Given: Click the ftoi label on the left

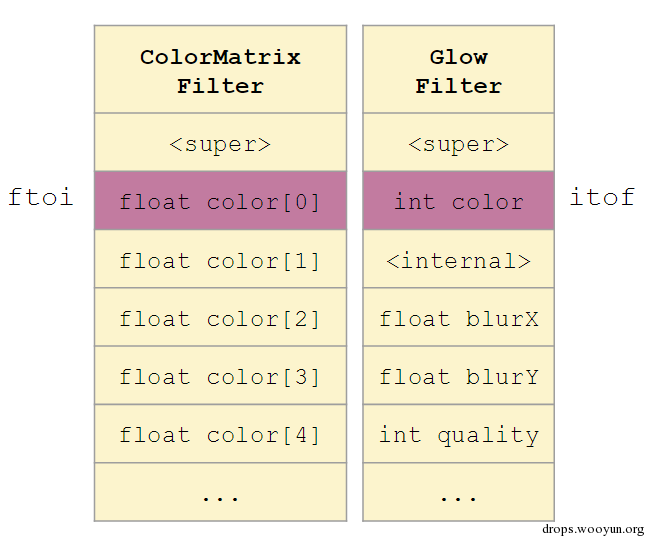Looking at the screenshot, I should pos(40,197).
